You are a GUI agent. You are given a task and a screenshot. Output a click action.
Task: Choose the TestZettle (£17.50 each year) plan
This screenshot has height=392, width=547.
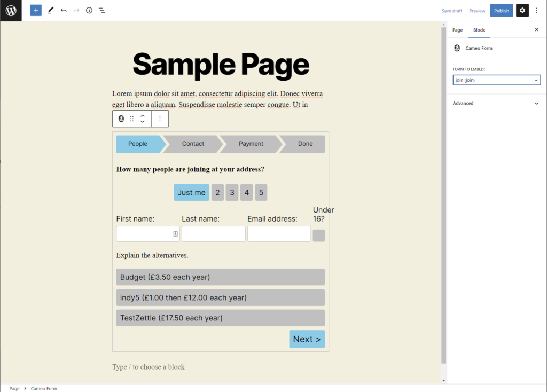coord(221,318)
